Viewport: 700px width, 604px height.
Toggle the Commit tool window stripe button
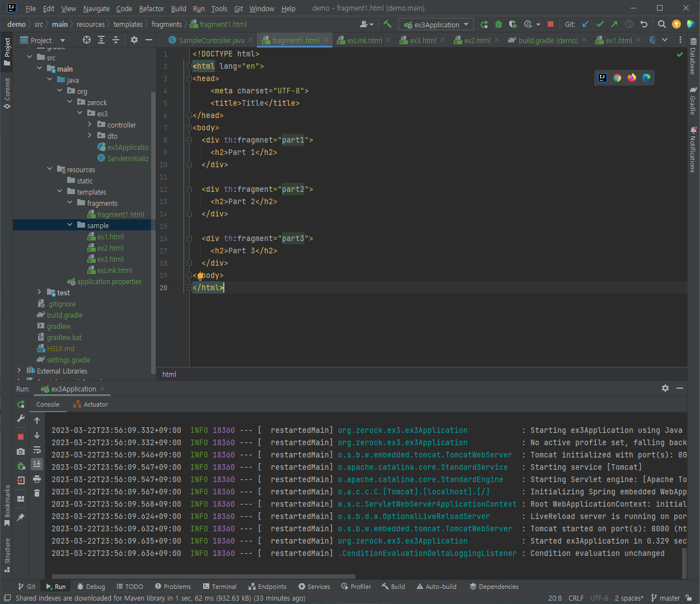(x=7, y=93)
